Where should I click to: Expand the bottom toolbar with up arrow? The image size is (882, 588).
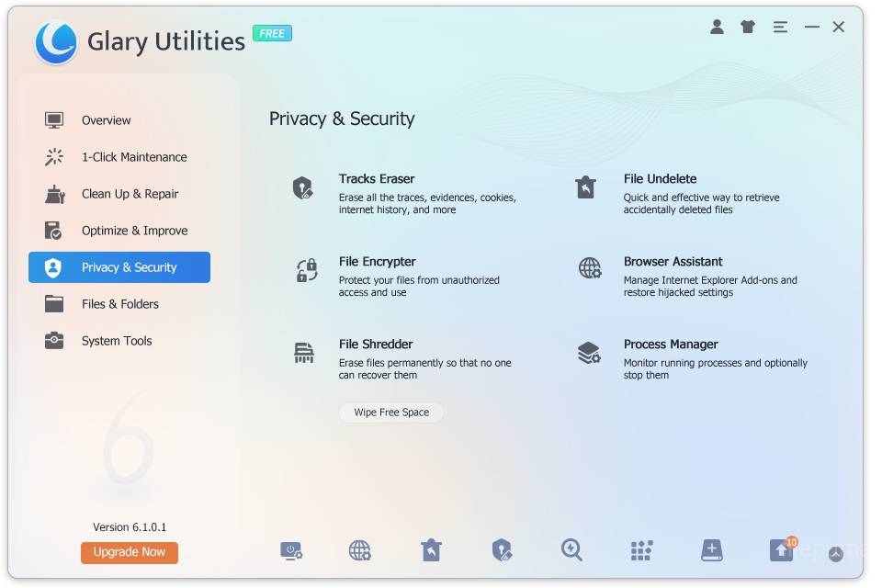(836, 555)
